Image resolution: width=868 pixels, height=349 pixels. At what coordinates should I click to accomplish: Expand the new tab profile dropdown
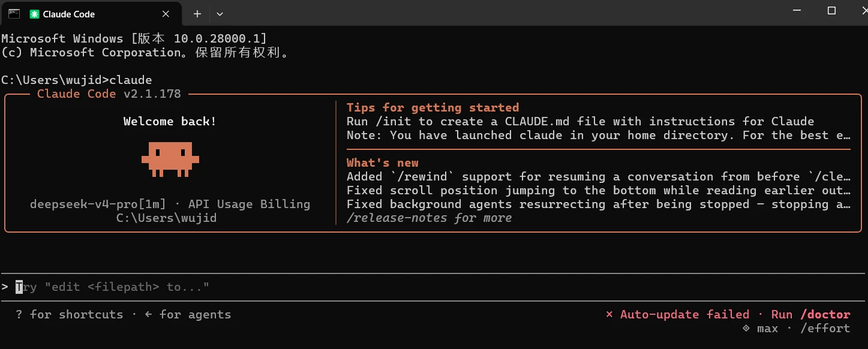click(220, 14)
